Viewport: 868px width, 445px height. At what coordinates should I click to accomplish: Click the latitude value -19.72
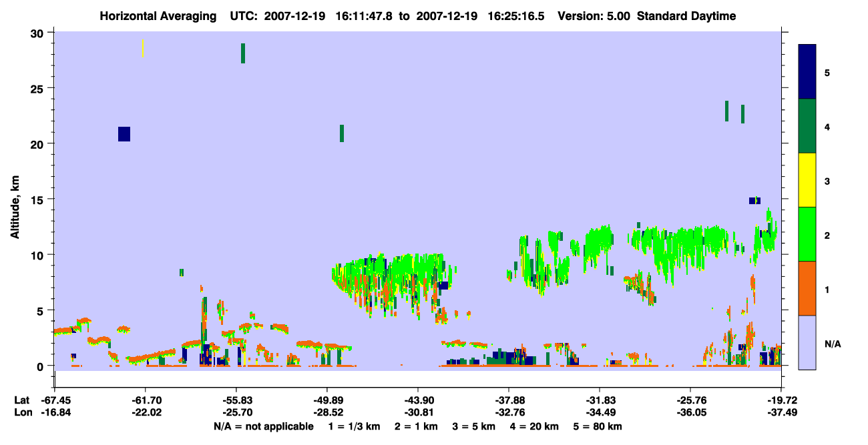point(781,400)
